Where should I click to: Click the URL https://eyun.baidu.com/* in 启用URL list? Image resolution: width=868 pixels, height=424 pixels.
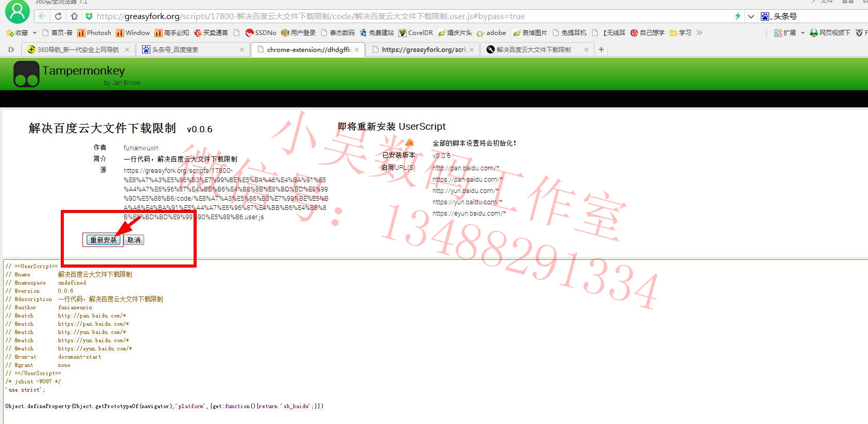point(469,213)
